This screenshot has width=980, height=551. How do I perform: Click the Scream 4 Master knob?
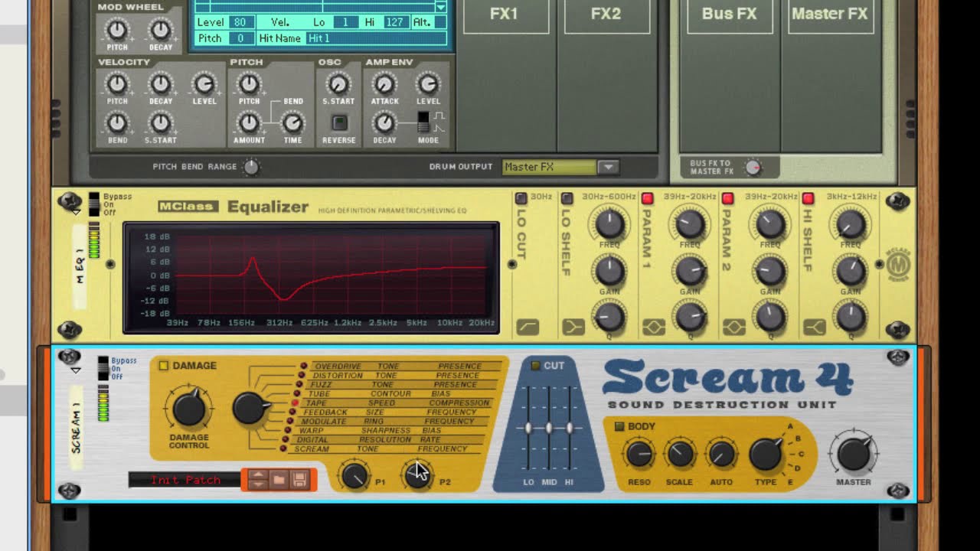pos(854,454)
